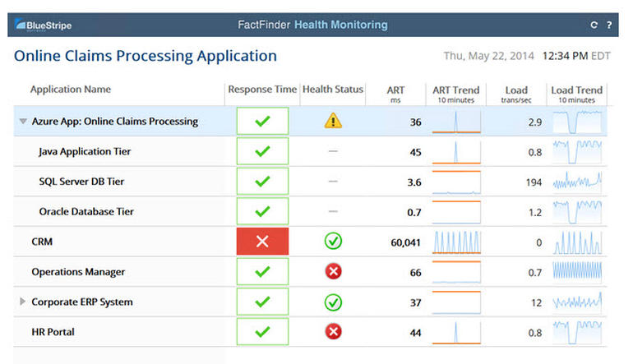
Task: Click red health error icon for HR Portal
Action: click(x=333, y=332)
